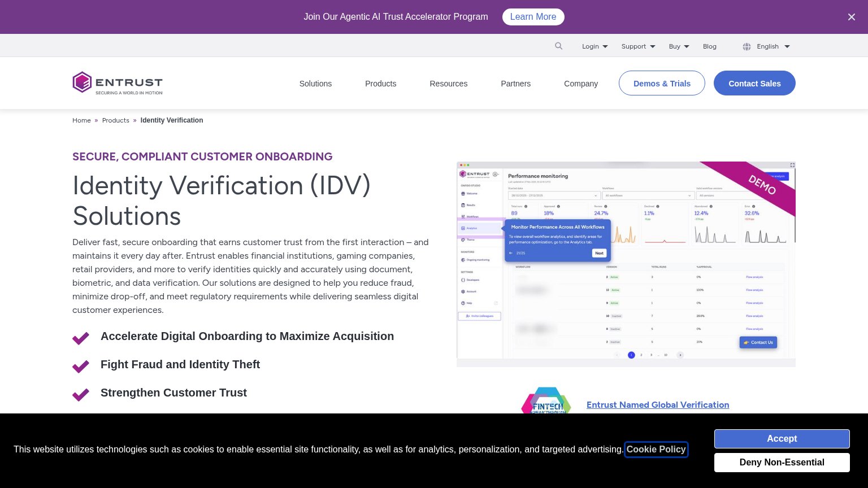Image resolution: width=868 pixels, height=488 pixels.
Task: Click Learn More in the banner
Action: pos(533,17)
